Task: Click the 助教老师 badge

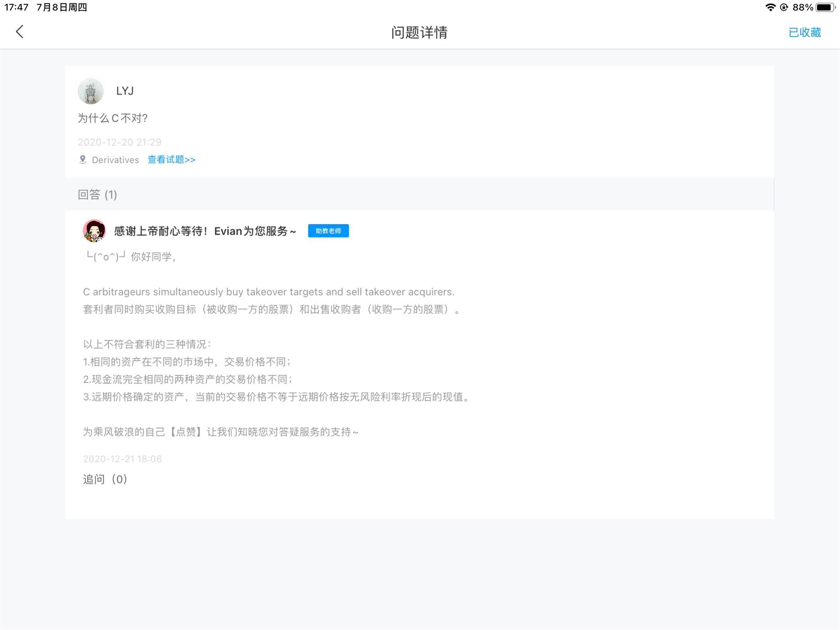Action: point(328,231)
